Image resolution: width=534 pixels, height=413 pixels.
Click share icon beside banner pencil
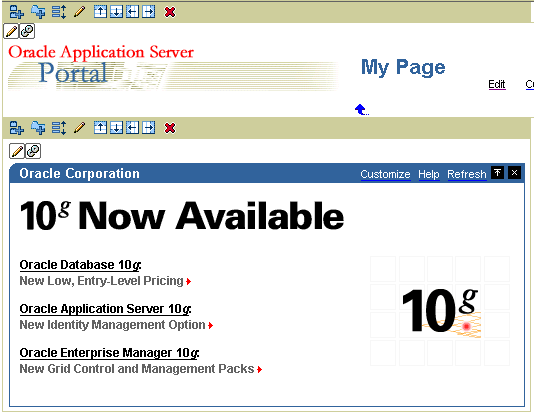(x=27, y=31)
